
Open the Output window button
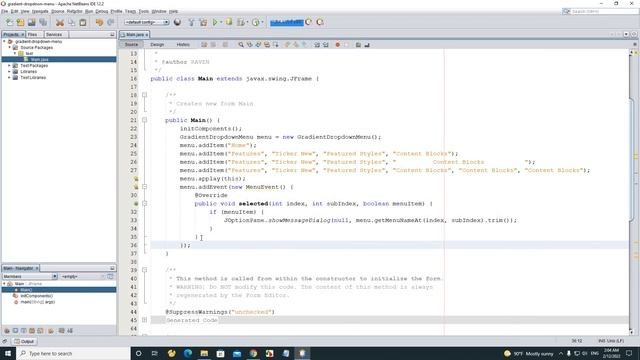(x=24, y=341)
